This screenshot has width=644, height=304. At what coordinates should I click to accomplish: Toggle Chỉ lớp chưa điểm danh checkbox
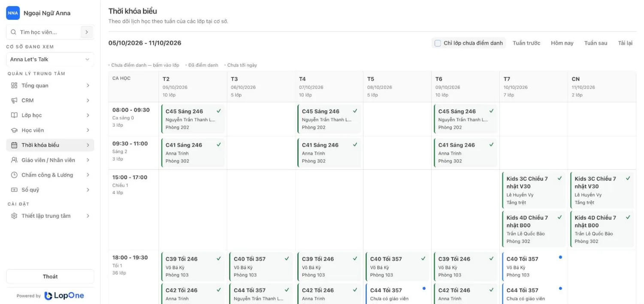(x=438, y=43)
